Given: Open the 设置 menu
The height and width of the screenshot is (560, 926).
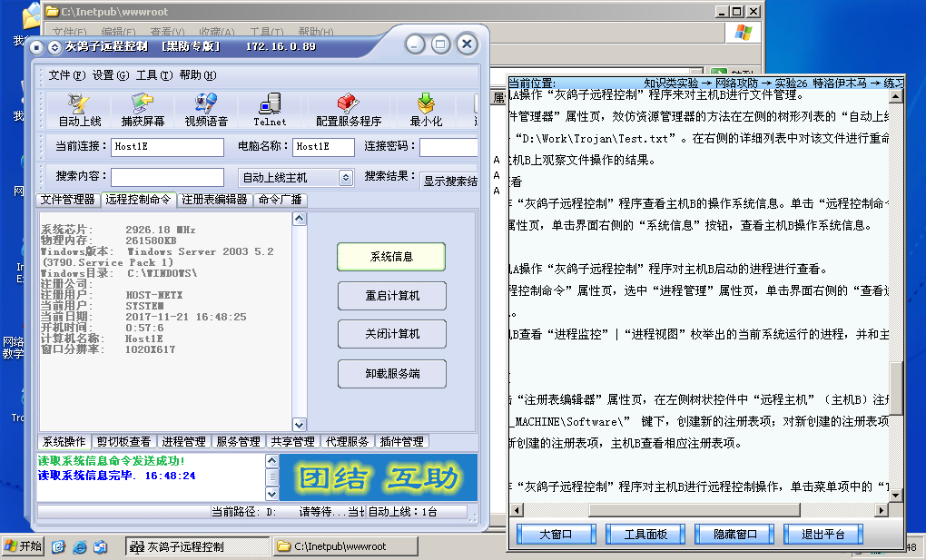Looking at the screenshot, I should [x=111, y=75].
